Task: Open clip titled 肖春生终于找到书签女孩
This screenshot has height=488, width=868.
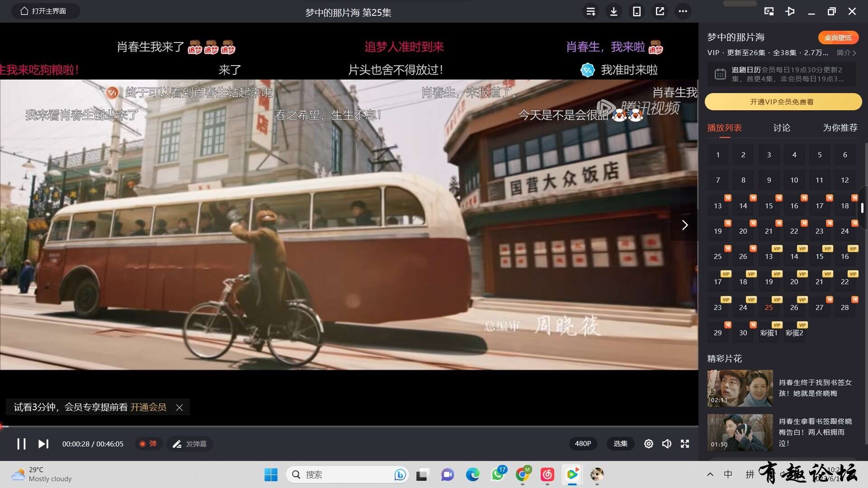Action: coord(815,388)
